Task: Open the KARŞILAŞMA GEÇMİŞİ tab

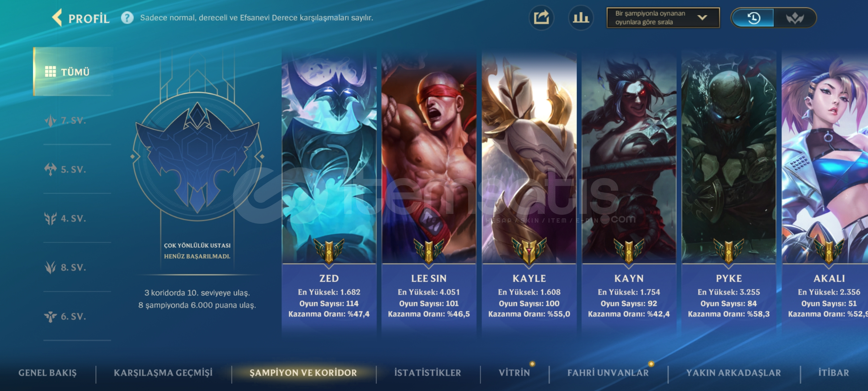Action: (163, 373)
